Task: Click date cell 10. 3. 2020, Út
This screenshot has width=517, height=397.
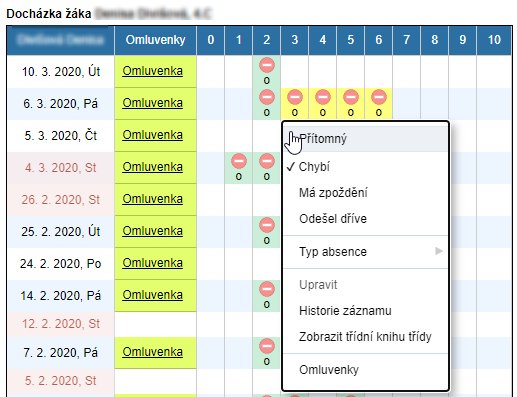Action: pyautogui.click(x=61, y=72)
